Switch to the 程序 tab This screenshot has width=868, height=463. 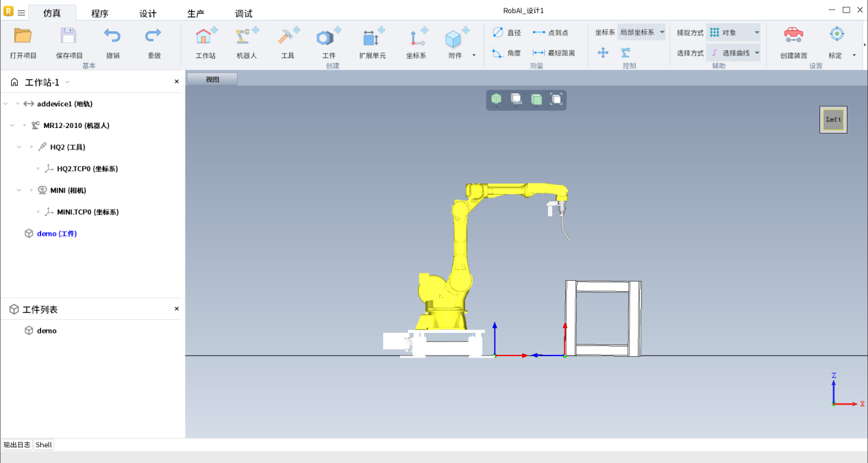100,14
